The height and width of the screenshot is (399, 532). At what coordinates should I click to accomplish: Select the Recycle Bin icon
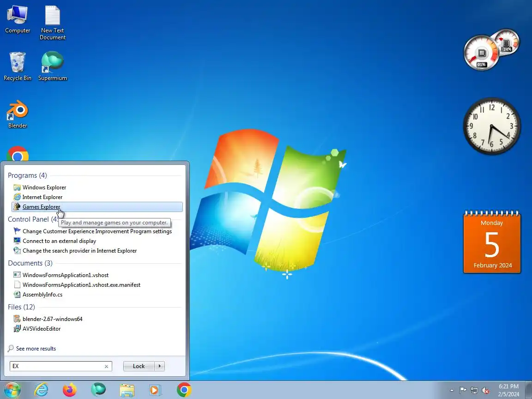tap(17, 66)
